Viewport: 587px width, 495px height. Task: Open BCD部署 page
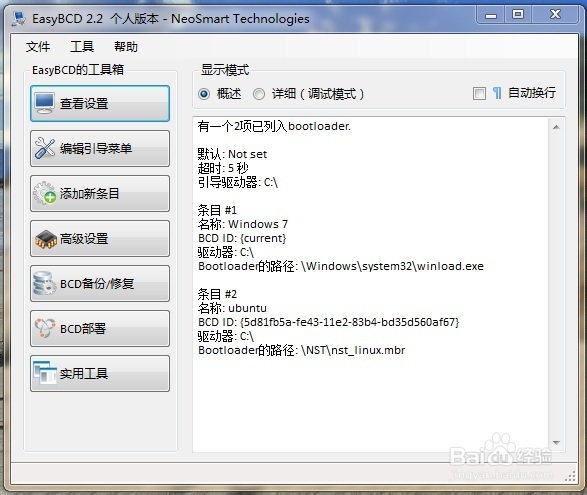click(x=100, y=328)
